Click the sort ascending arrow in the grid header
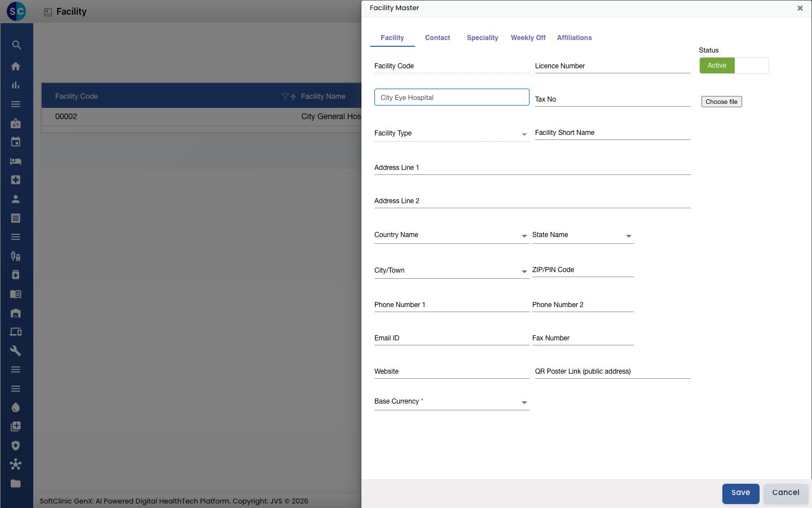 (293, 97)
